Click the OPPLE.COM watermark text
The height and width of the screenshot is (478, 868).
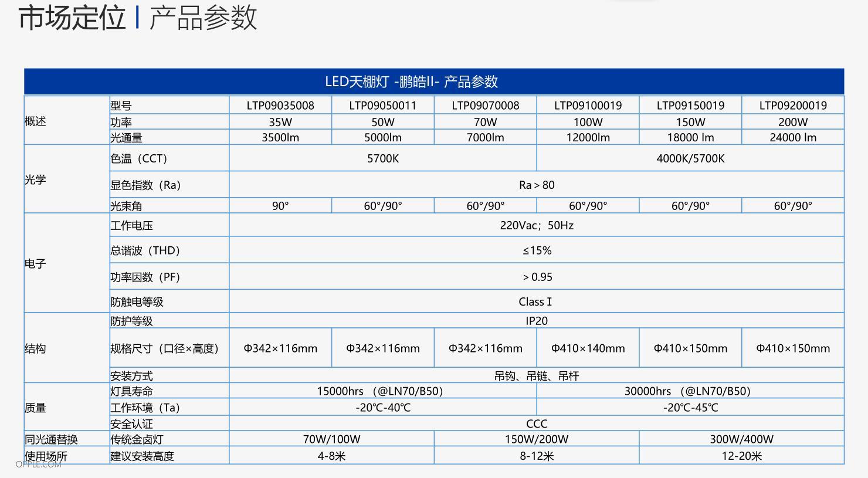(39, 465)
